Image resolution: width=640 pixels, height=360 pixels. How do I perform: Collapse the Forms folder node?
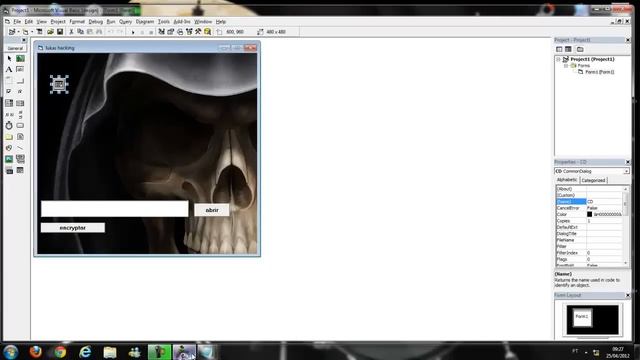tap(566, 66)
